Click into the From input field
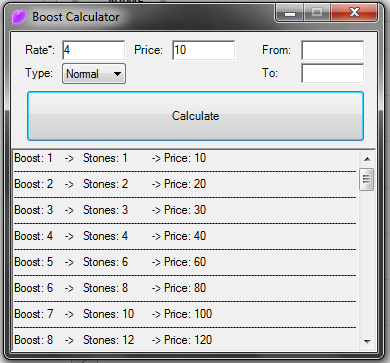This screenshot has width=390, height=363. [x=332, y=50]
